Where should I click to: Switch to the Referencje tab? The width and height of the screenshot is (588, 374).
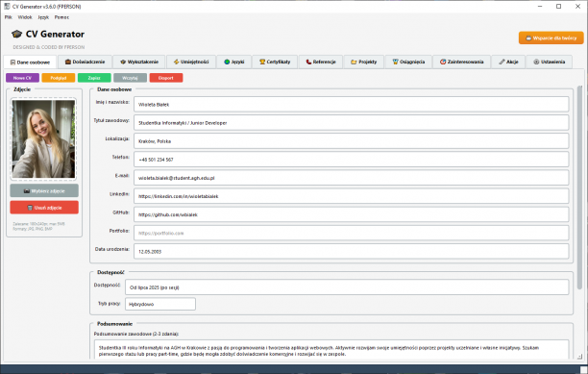click(321, 62)
